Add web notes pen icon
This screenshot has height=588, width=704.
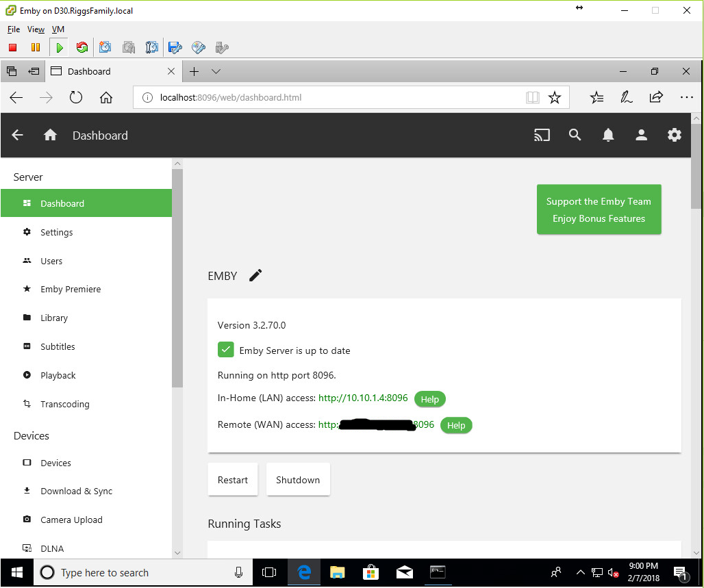[627, 97]
